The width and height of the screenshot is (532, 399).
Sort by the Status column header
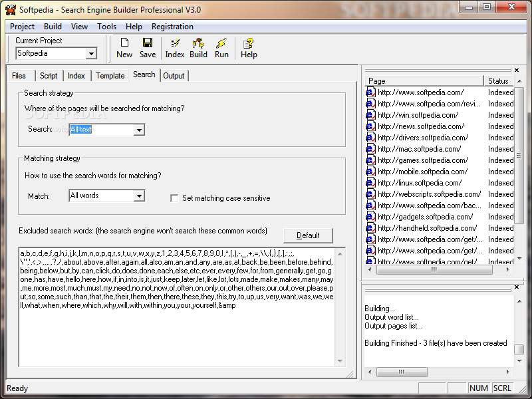click(499, 81)
